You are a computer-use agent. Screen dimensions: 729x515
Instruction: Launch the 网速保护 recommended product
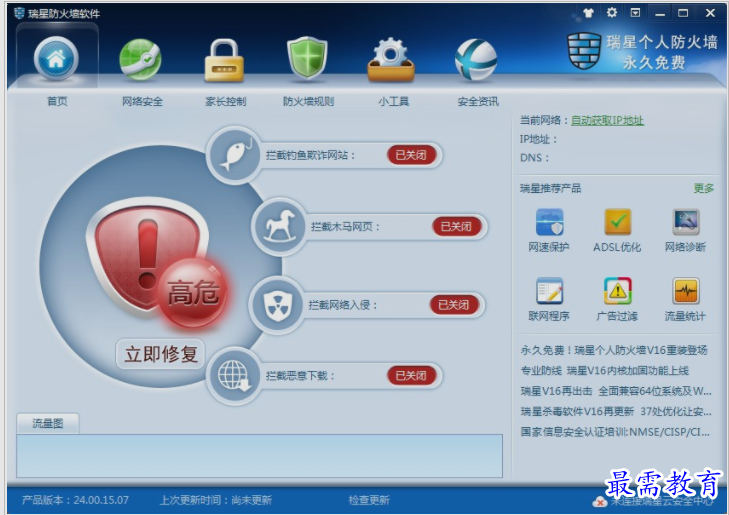pos(549,222)
